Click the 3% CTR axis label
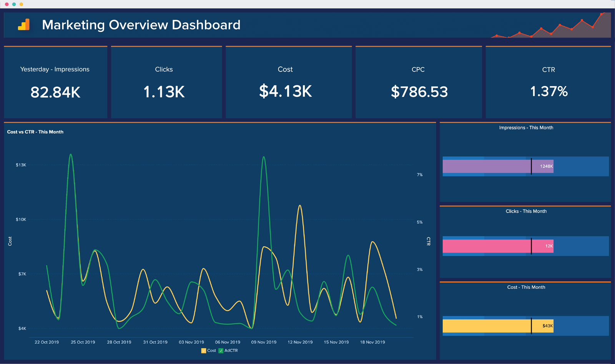 (x=420, y=269)
